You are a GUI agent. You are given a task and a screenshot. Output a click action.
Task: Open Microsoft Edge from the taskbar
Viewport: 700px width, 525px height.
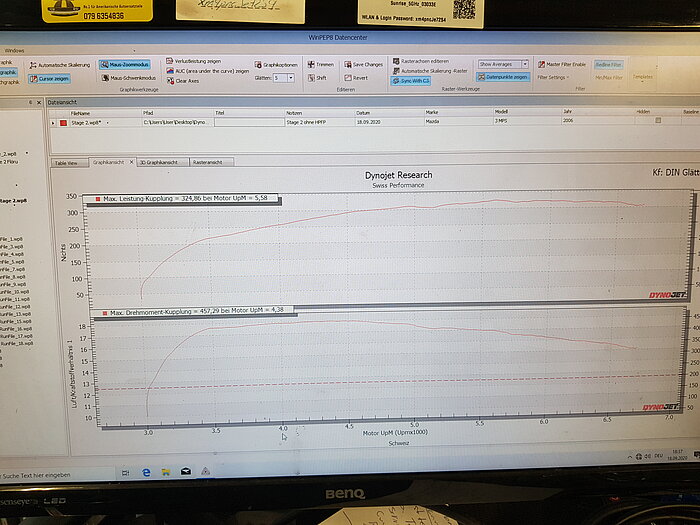pos(146,470)
